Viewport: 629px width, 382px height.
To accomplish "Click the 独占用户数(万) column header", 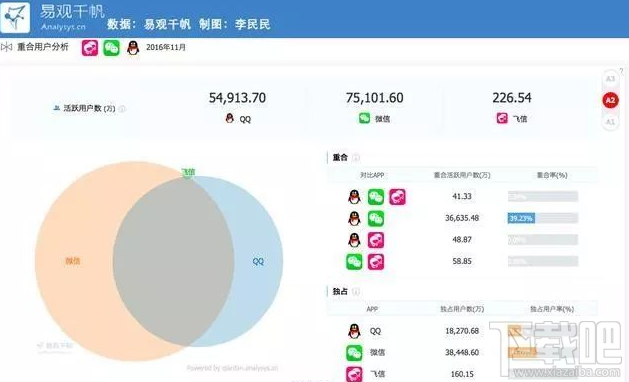I will pyautogui.click(x=462, y=309).
